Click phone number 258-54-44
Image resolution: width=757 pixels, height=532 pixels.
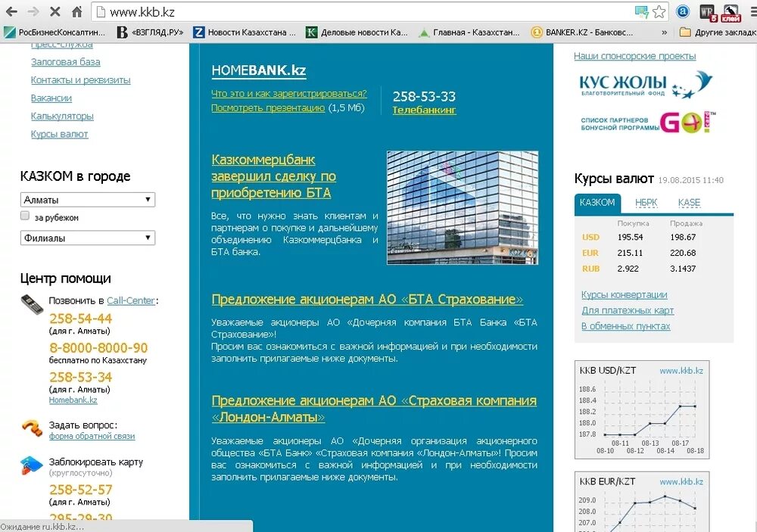click(x=81, y=319)
